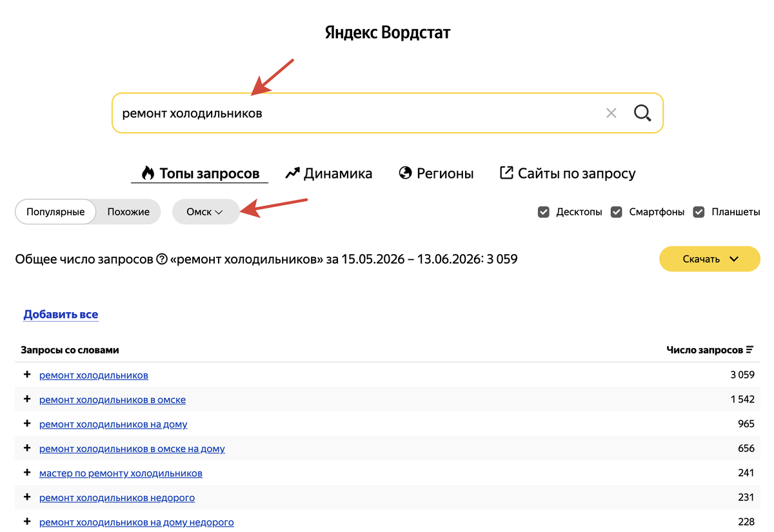Click the magnifying glass search icon

click(x=642, y=113)
